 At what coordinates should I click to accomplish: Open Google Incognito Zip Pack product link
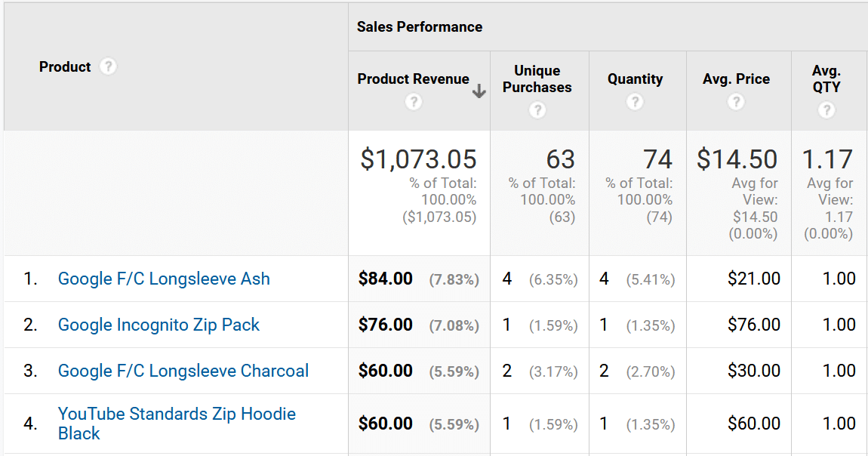click(159, 325)
